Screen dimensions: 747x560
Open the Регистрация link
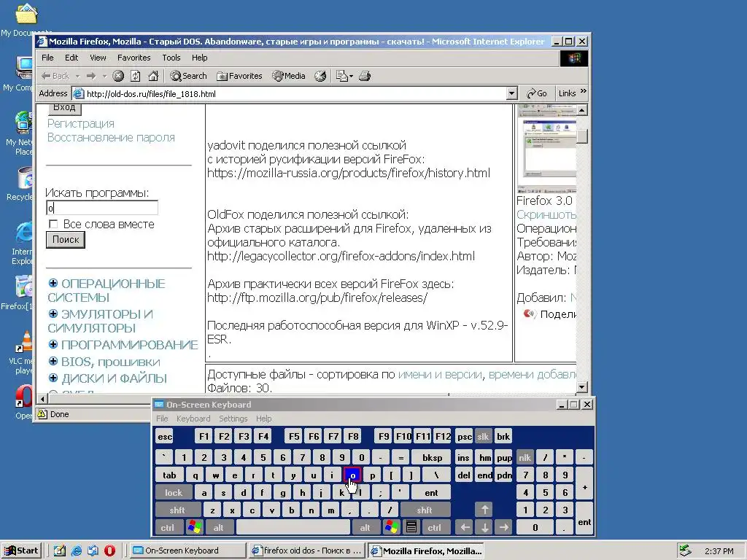pyautogui.click(x=81, y=124)
